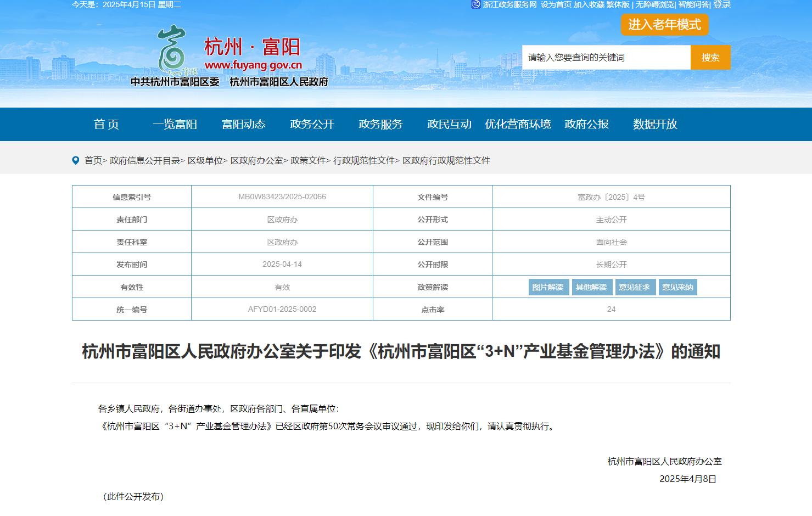812x516 pixels.
Task: Click unified number AFYD01-2025-0002
Action: pyautogui.click(x=282, y=309)
